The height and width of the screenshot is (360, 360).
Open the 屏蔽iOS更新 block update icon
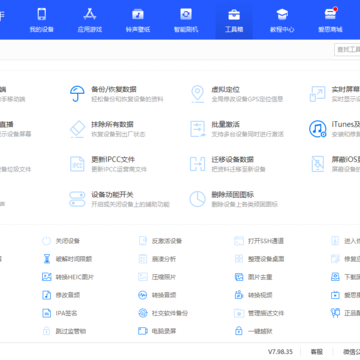coord(317,164)
